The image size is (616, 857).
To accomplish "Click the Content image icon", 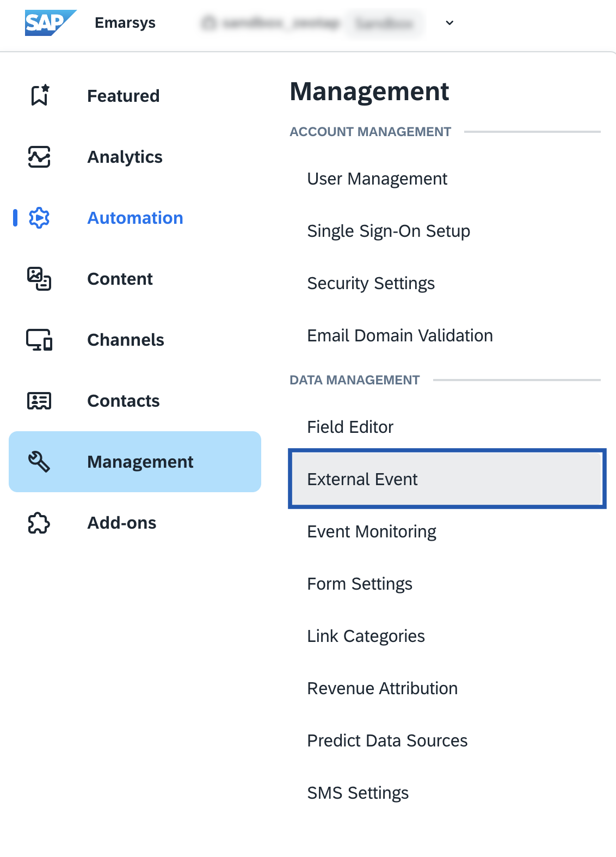I will tap(39, 279).
